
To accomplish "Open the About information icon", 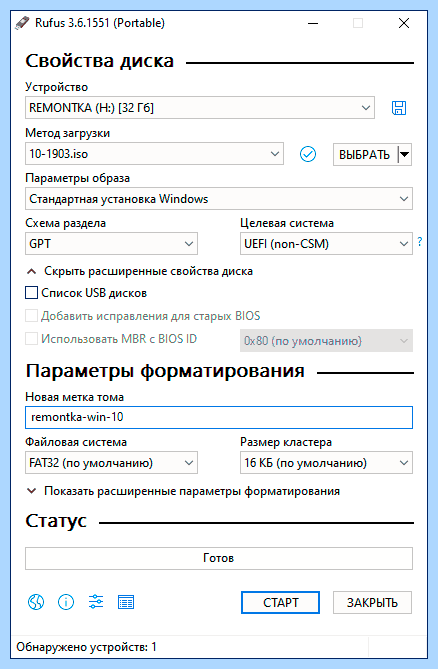I will coord(66,602).
